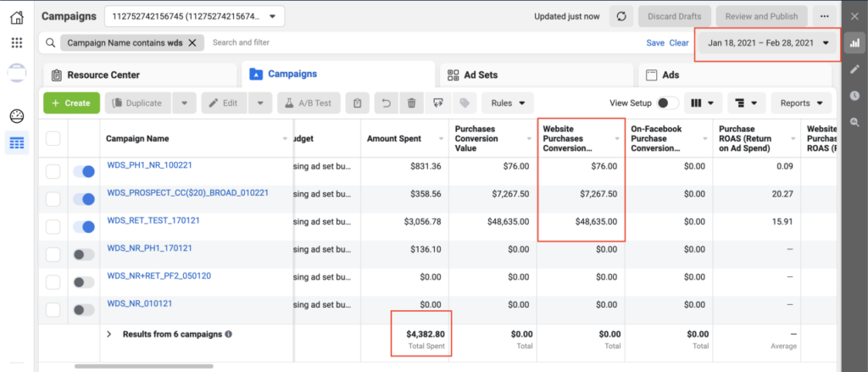
Task: Sort by Website Purchases Conversion column header
Action: pos(581,138)
